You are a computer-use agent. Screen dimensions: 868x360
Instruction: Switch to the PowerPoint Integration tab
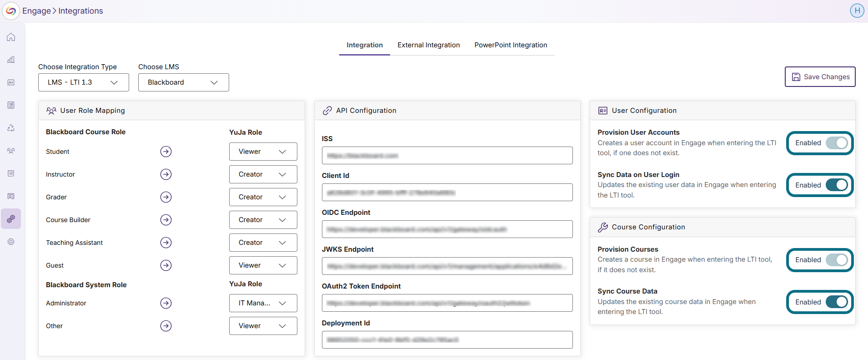point(511,45)
